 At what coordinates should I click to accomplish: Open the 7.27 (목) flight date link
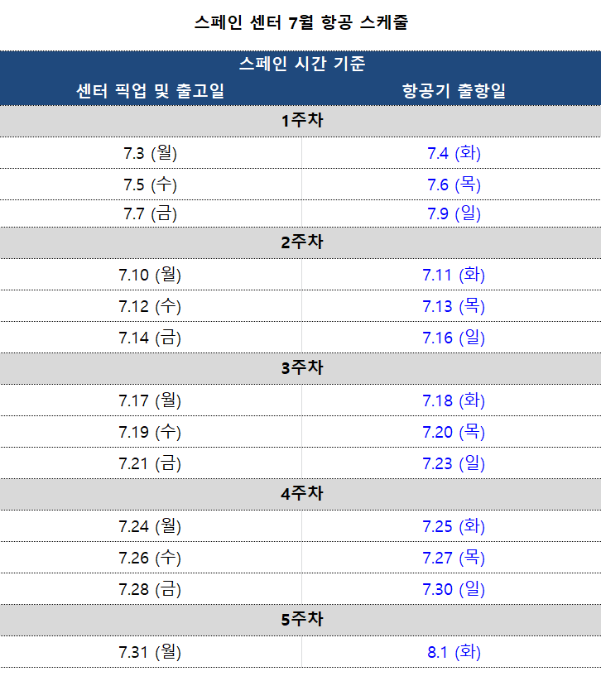pyautogui.click(x=454, y=558)
